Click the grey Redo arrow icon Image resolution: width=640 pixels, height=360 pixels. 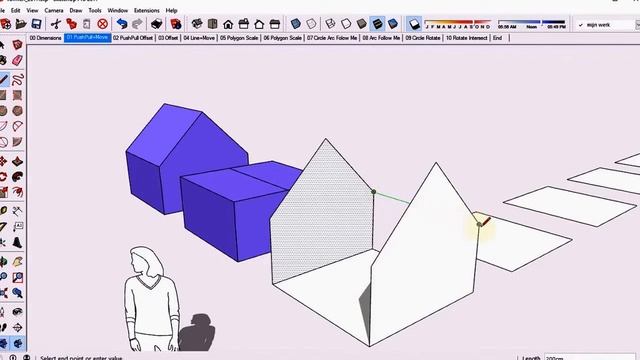[x=138, y=24]
